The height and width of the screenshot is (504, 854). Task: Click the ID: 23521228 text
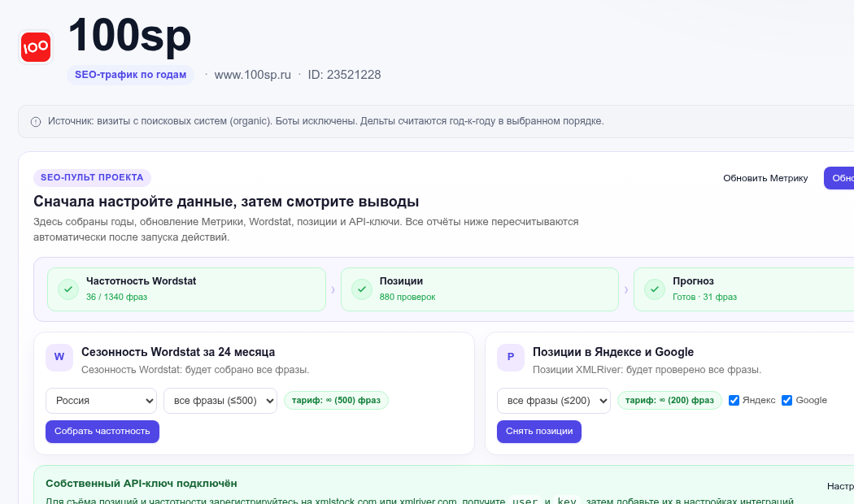(x=344, y=75)
